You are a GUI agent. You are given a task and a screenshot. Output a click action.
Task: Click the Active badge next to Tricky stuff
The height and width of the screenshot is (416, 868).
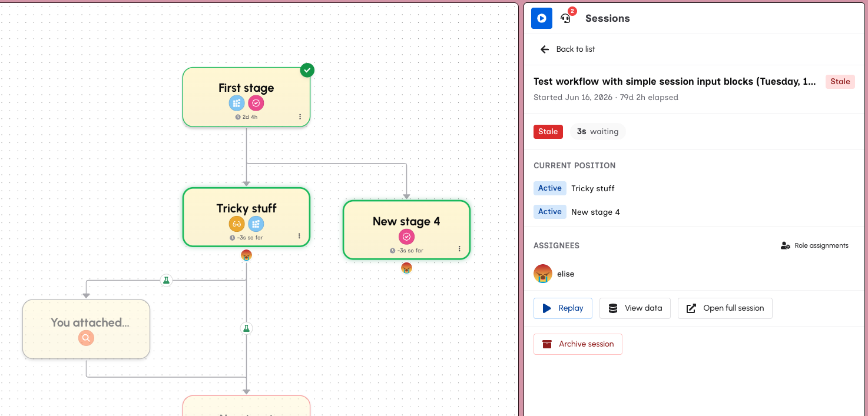coord(550,188)
